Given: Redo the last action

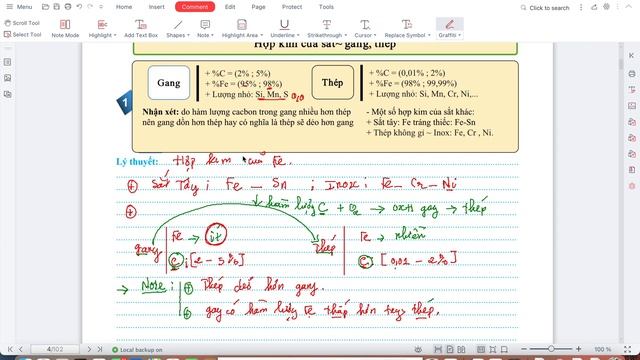Looking at the screenshot, I should (90, 7).
